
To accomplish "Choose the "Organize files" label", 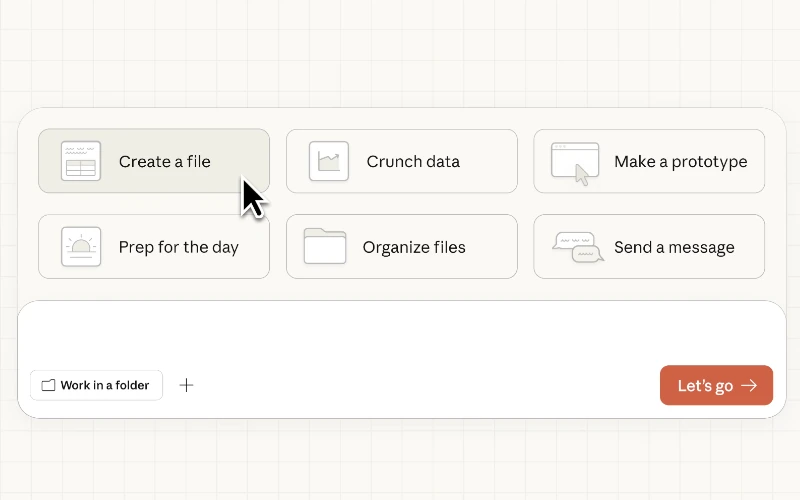I will [414, 247].
